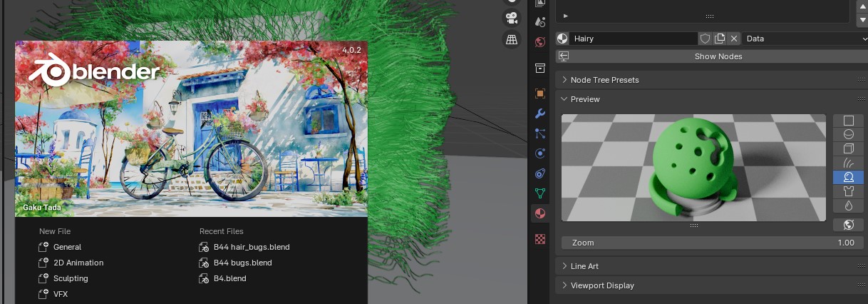Screen dimensions: 868x304
Task: Toggle camera view in the viewport
Action: point(511,18)
